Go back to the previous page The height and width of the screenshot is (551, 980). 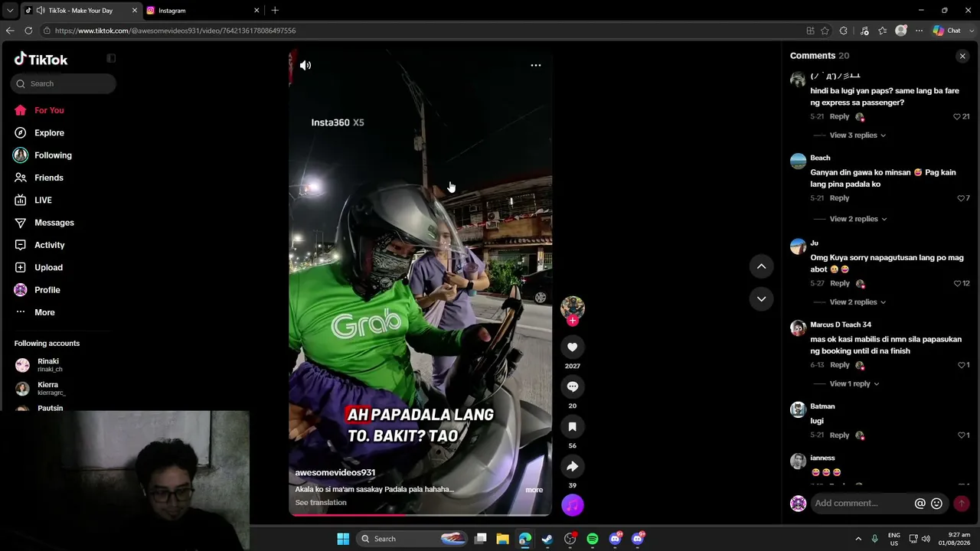click(x=10, y=31)
